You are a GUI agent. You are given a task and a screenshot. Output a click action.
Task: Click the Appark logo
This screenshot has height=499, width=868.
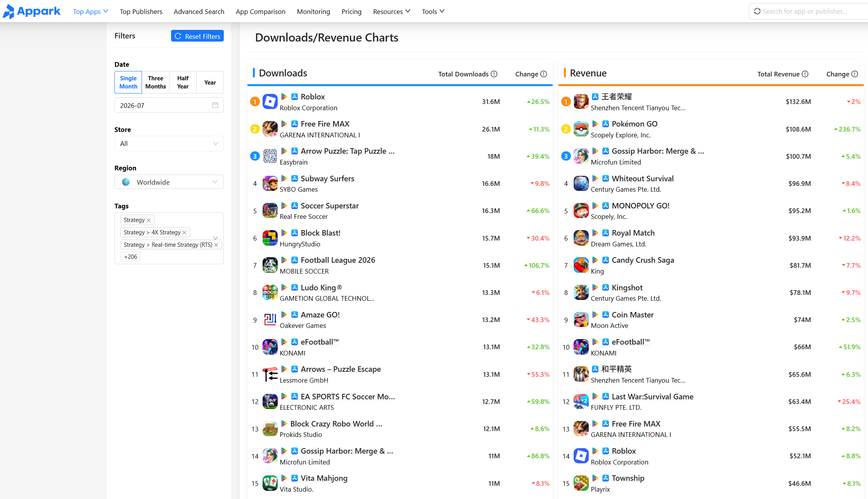point(32,11)
